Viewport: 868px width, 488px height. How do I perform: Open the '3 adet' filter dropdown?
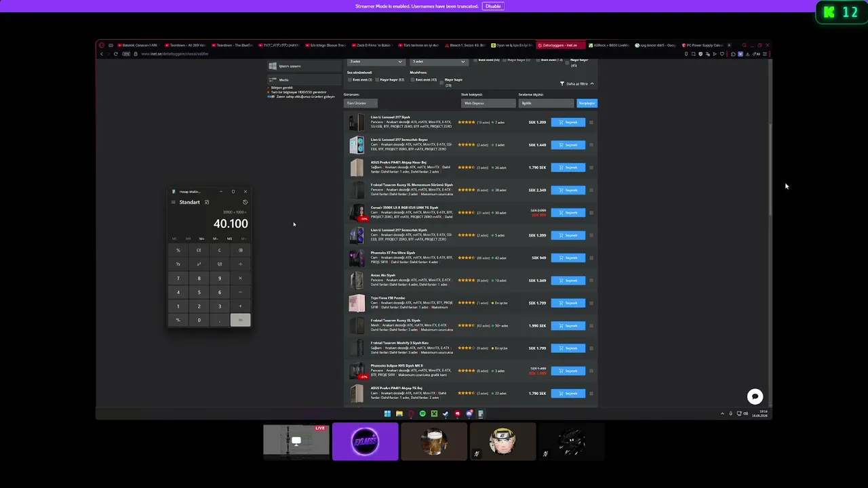click(x=376, y=62)
